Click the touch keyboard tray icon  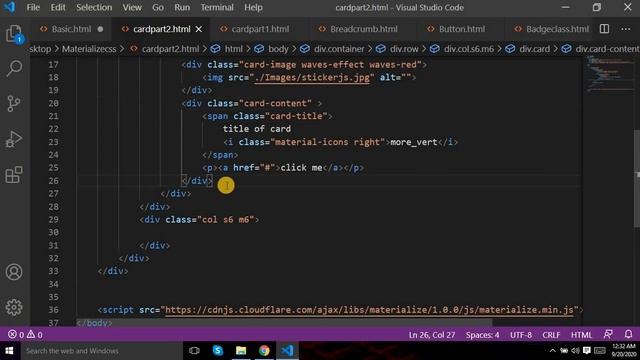point(600,351)
